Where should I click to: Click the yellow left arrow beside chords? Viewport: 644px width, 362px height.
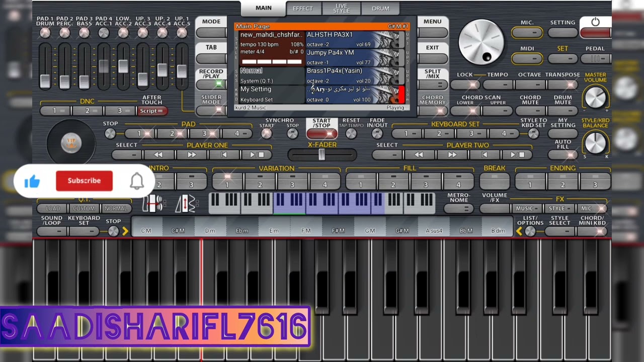point(519,231)
